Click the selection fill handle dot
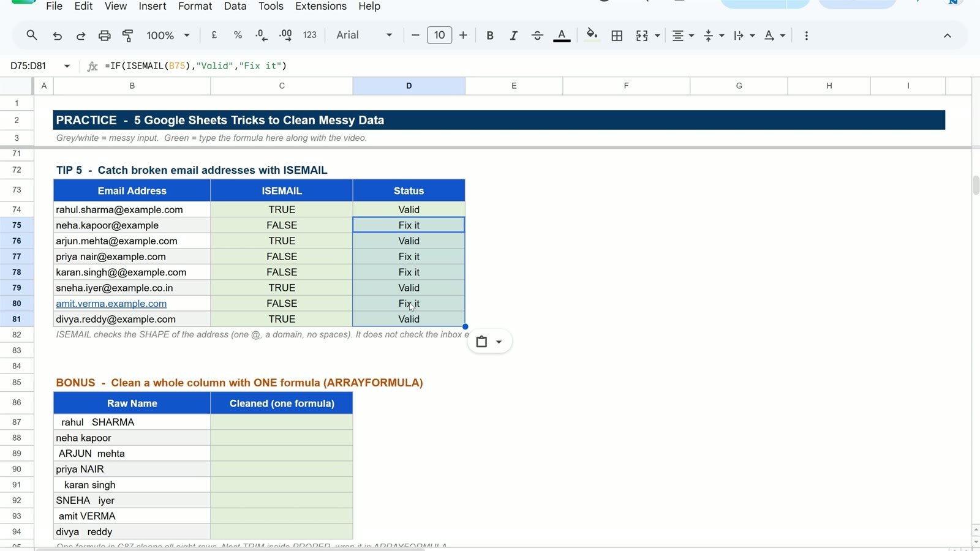The image size is (980, 551). [x=466, y=326]
